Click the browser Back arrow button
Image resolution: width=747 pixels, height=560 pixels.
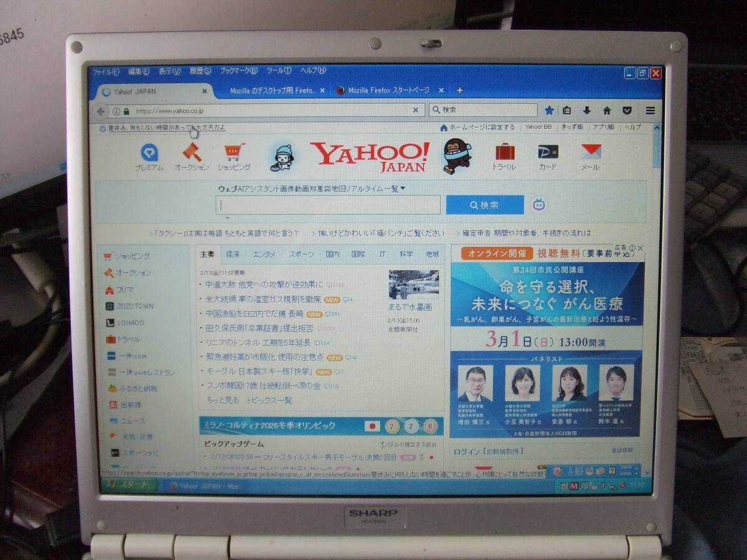coord(101,111)
